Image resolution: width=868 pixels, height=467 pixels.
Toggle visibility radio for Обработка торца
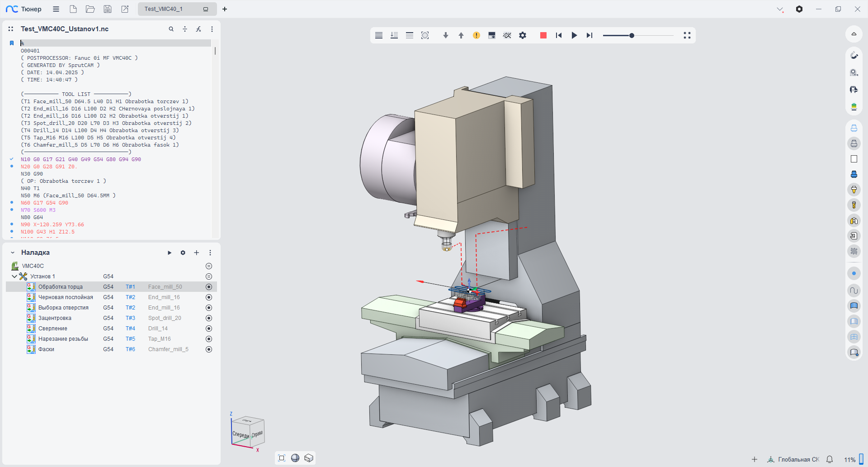coord(209,287)
